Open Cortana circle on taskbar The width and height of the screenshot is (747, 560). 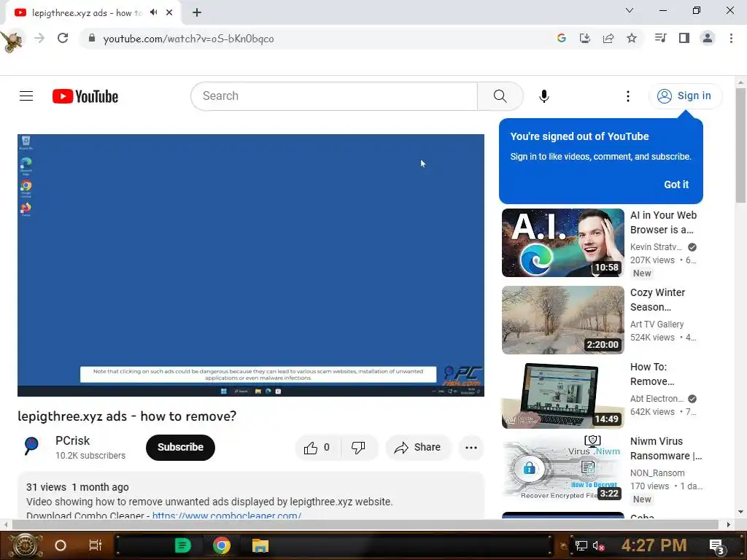(61, 545)
